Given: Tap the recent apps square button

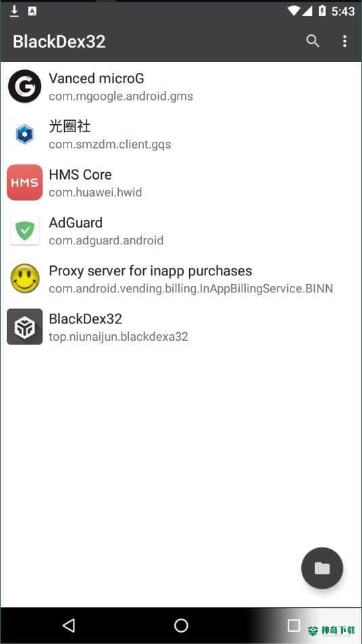Looking at the screenshot, I should [294, 626].
